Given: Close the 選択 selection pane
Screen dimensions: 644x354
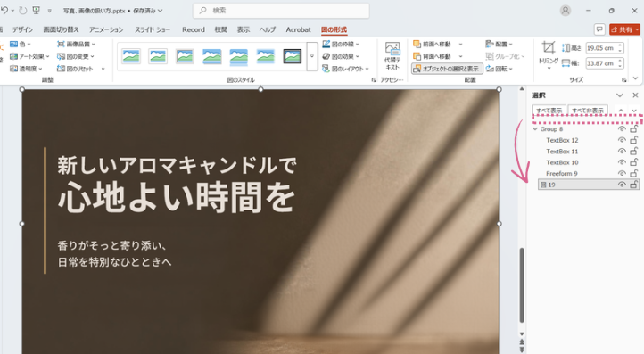Looking at the screenshot, I should (x=635, y=95).
